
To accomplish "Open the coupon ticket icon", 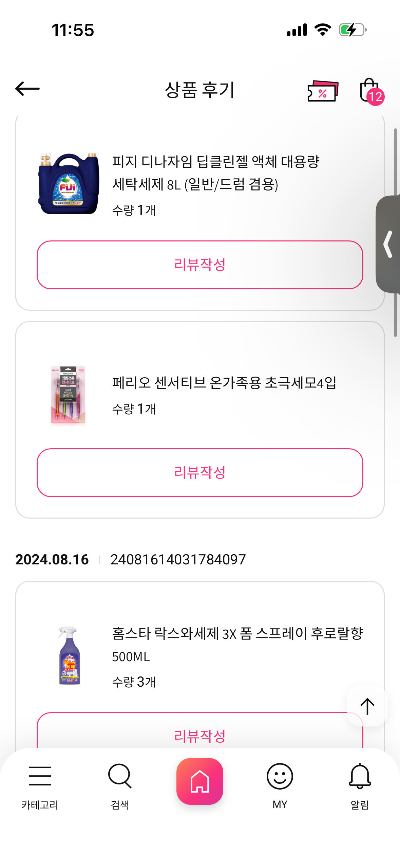I will coord(323,91).
